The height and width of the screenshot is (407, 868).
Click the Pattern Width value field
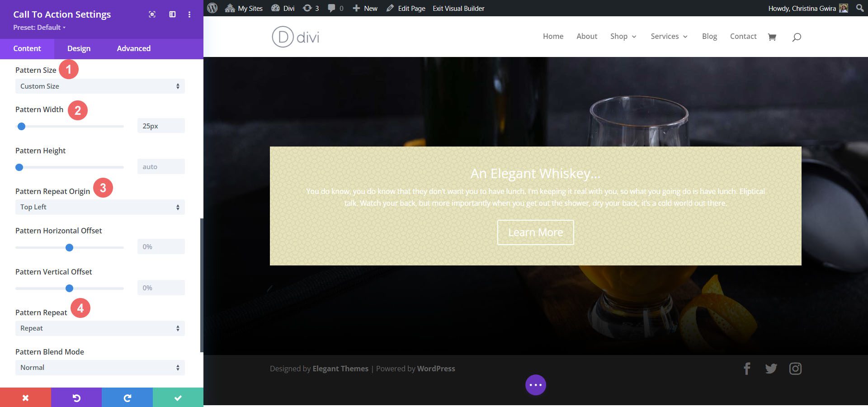point(160,126)
